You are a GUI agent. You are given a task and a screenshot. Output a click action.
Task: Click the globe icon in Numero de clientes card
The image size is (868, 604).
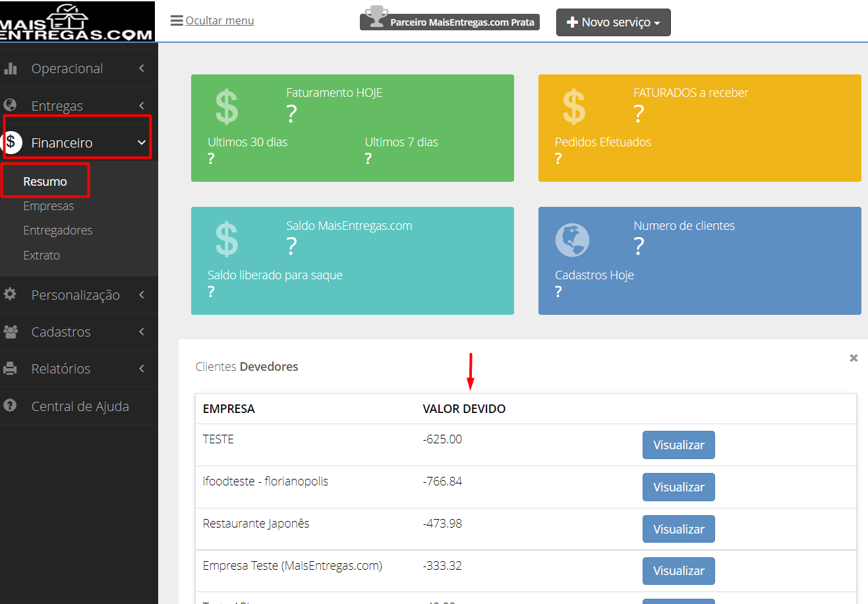tap(572, 240)
